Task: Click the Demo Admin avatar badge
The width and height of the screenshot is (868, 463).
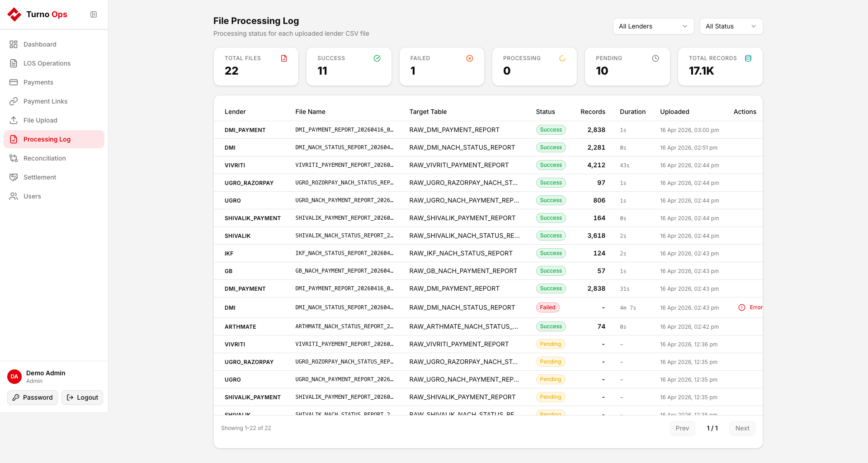Action: coord(14,377)
